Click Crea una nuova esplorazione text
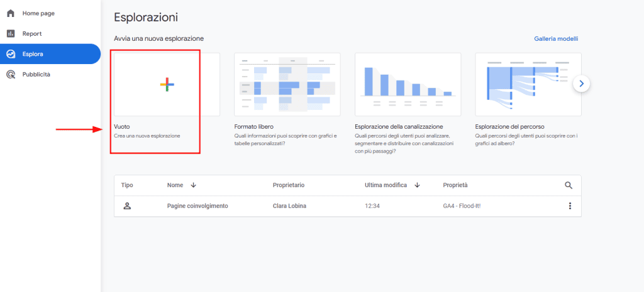644x292 pixels. click(x=147, y=136)
